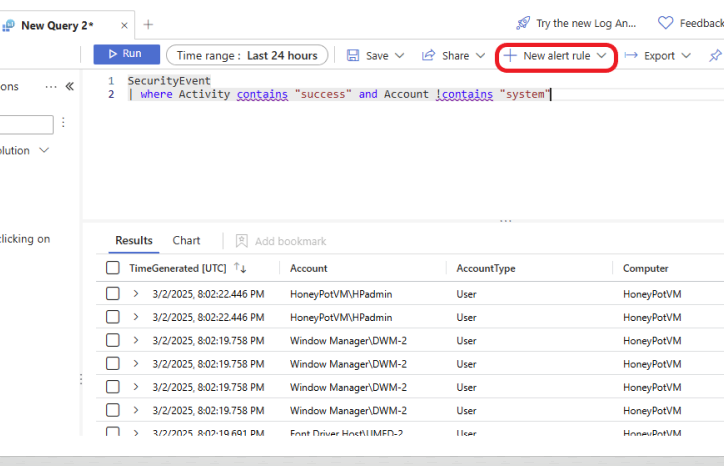Check first Window Manager\DWM-2 row checkbox
Image resolution: width=724 pixels, height=466 pixels.
[113, 340]
